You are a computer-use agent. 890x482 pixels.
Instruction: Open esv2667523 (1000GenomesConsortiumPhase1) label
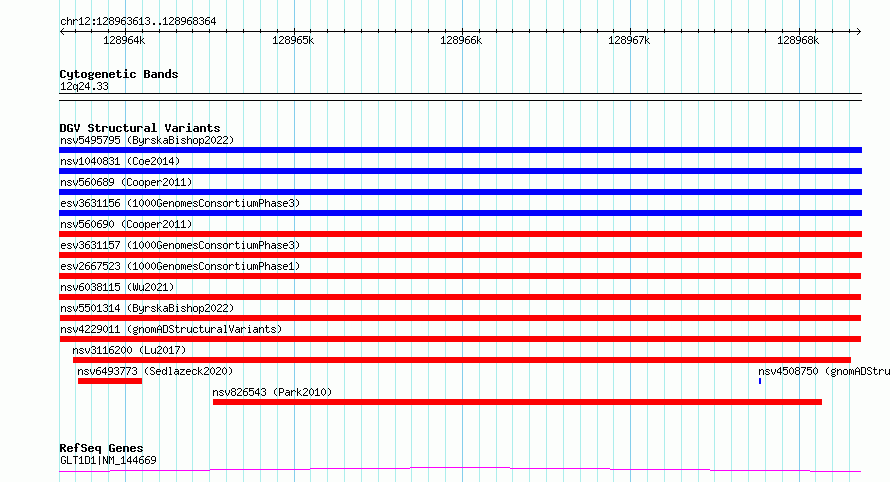coord(180,266)
